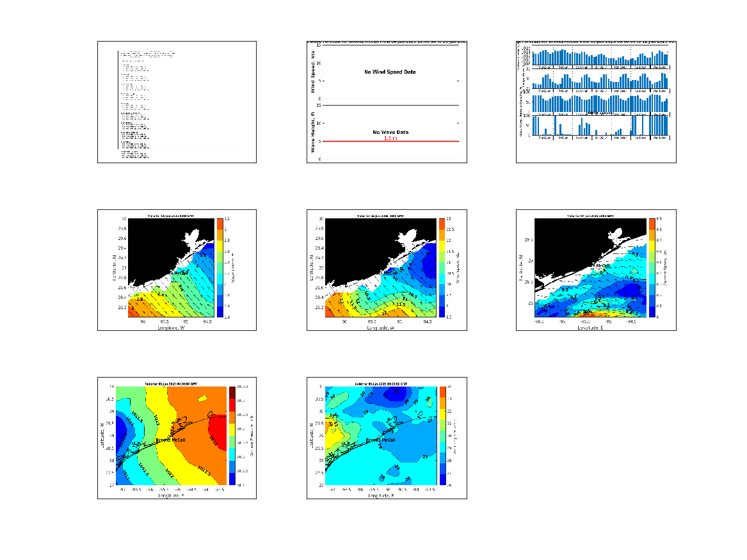The height and width of the screenshot is (560, 747).
Task: Click the temperature map color bar
Action: click(x=442, y=436)
